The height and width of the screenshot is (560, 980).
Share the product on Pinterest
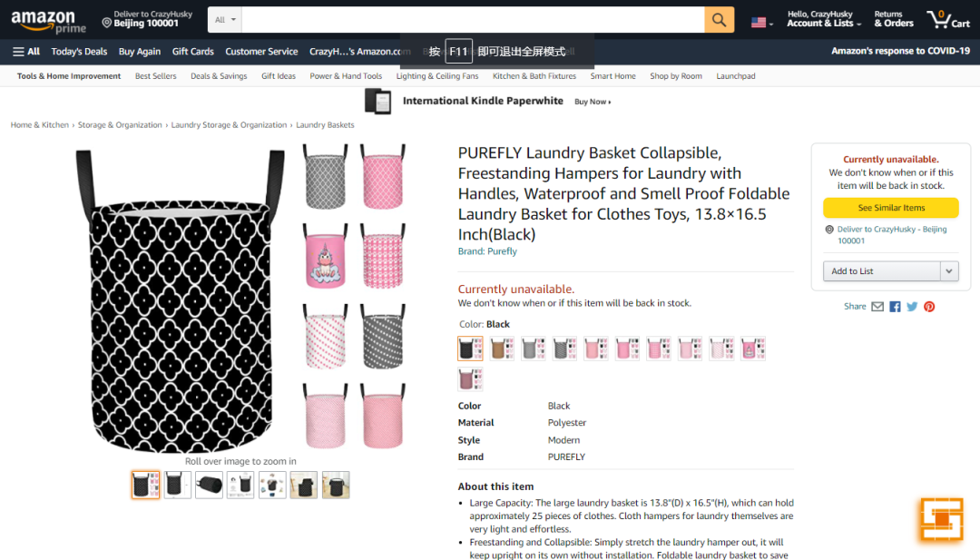pyautogui.click(x=929, y=307)
